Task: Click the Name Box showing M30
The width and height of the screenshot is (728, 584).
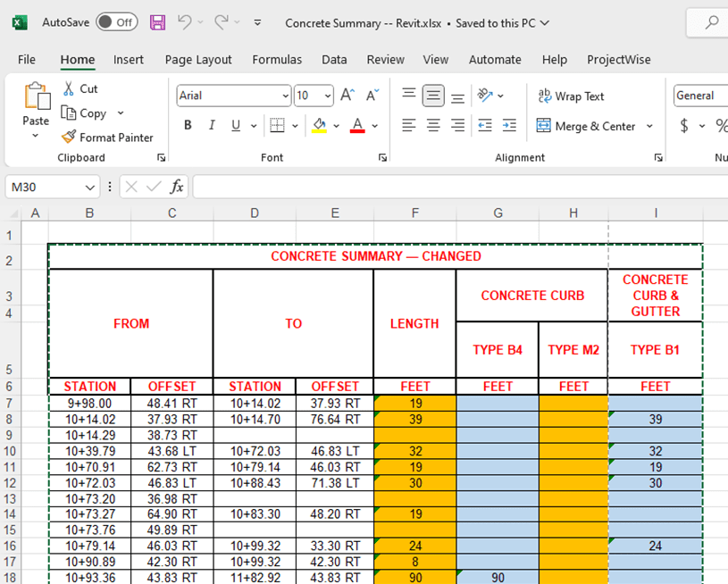Action: pos(53,188)
